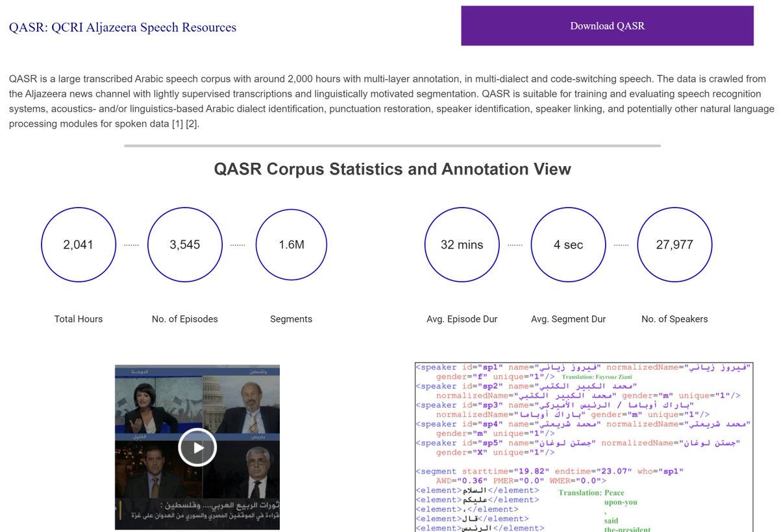This screenshot has height=532, width=779.
Task: Click reference [1] in the description
Action: point(178,123)
